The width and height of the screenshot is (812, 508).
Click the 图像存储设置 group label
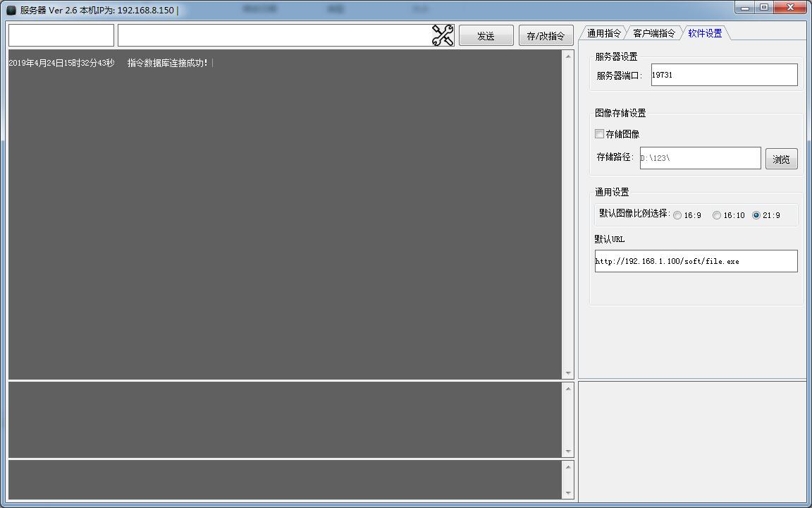coord(620,113)
